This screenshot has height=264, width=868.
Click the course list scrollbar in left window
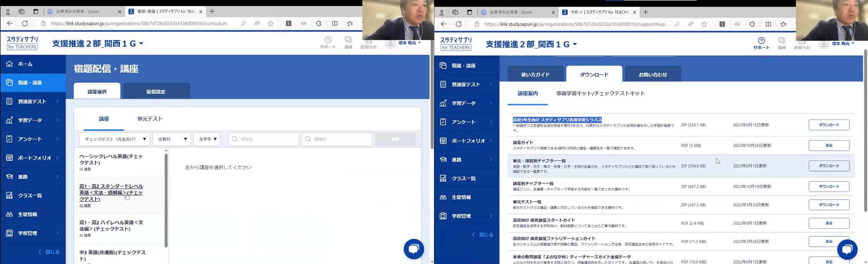pos(166,200)
